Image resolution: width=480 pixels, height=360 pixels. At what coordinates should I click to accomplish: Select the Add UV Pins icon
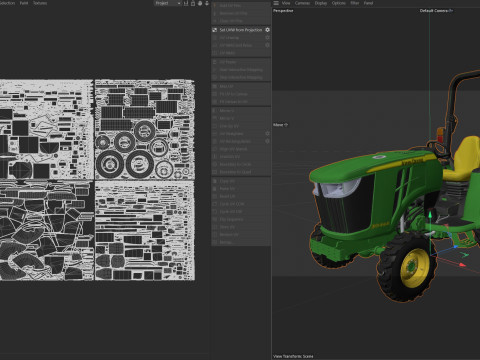pyautogui.click(x=215, y=6)
